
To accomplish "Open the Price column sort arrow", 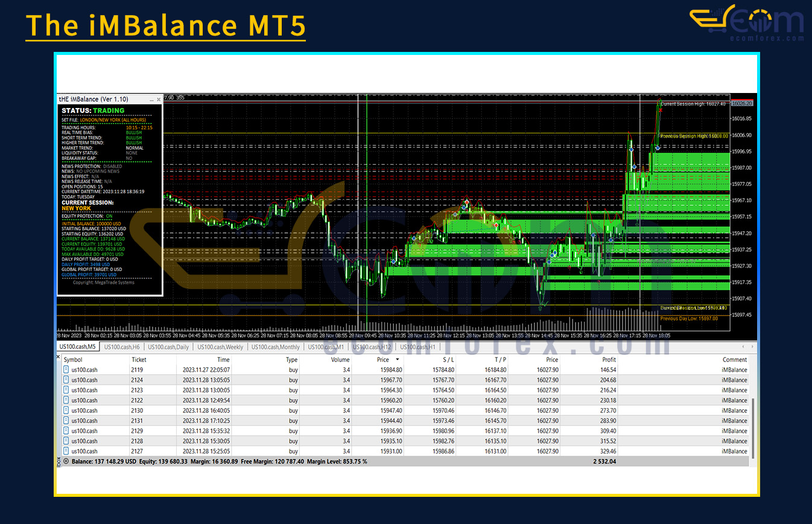I will (x=397, y=360).
